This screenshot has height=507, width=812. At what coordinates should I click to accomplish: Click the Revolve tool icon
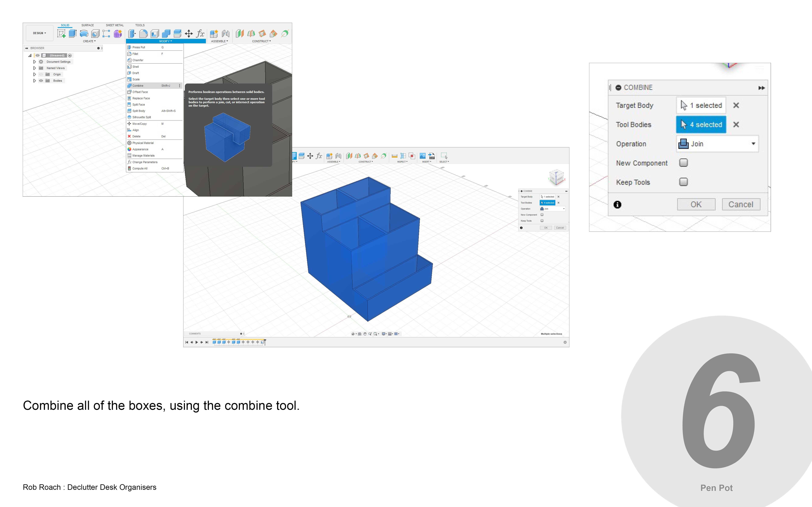coord(84,33)
